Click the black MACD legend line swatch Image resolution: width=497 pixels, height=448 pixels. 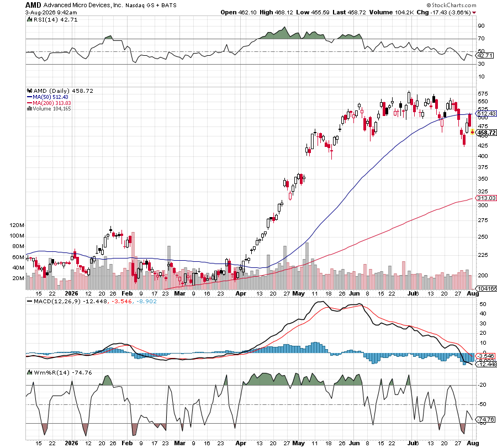click(x=30, y=301)
